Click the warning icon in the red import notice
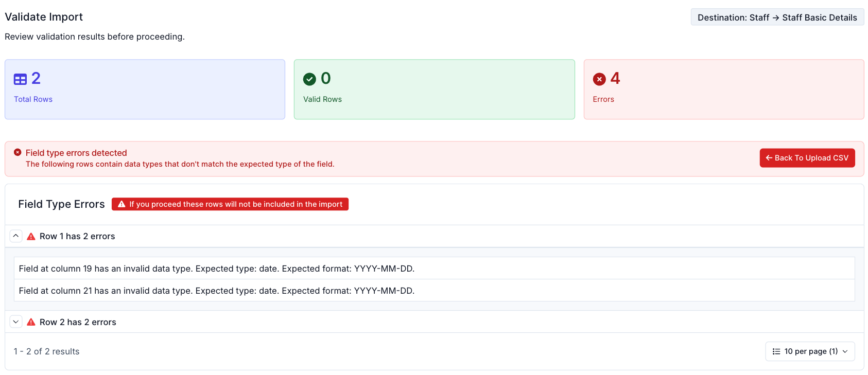This screenshot has width=868, height=375. click(121, 204)
